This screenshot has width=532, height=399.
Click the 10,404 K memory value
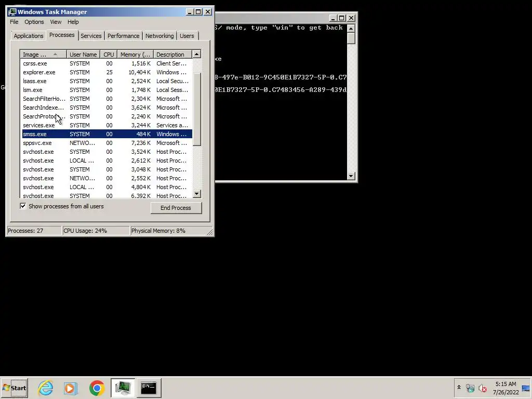tap(139, 72)
